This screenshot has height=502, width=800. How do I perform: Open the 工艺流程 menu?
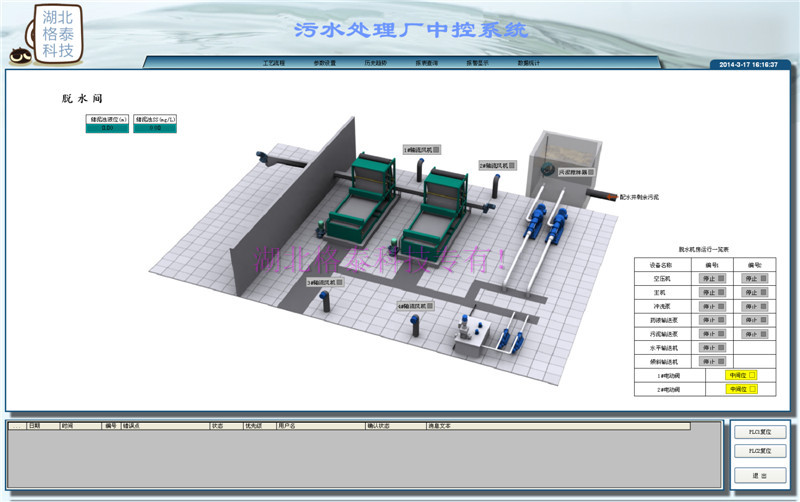pos(274,63)
